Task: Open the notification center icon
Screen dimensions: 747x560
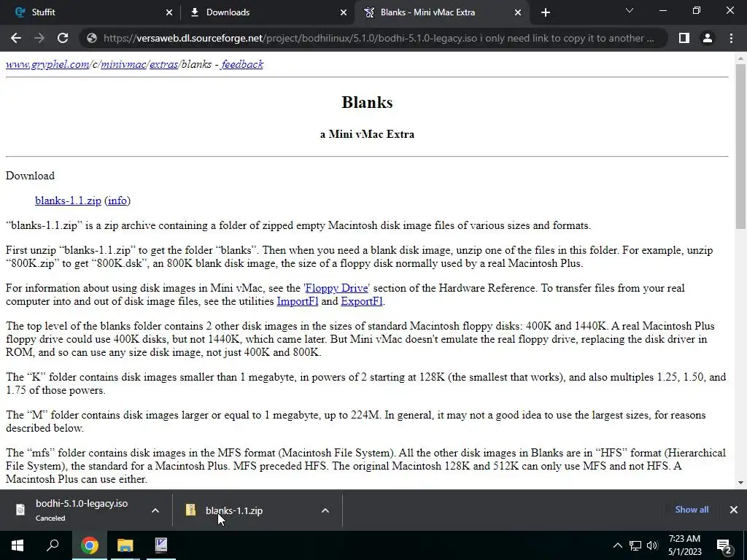Action: pos(724,545)
